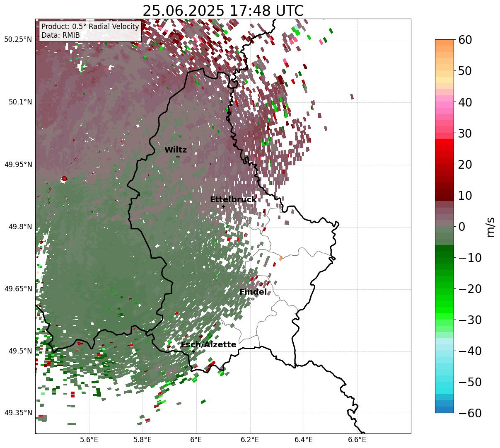Image resolution: width=500 pixels, height=448 pixels.
Task: Pick the bright green −25 m/s colorbar segment
Action: click(x=444, y=304)
